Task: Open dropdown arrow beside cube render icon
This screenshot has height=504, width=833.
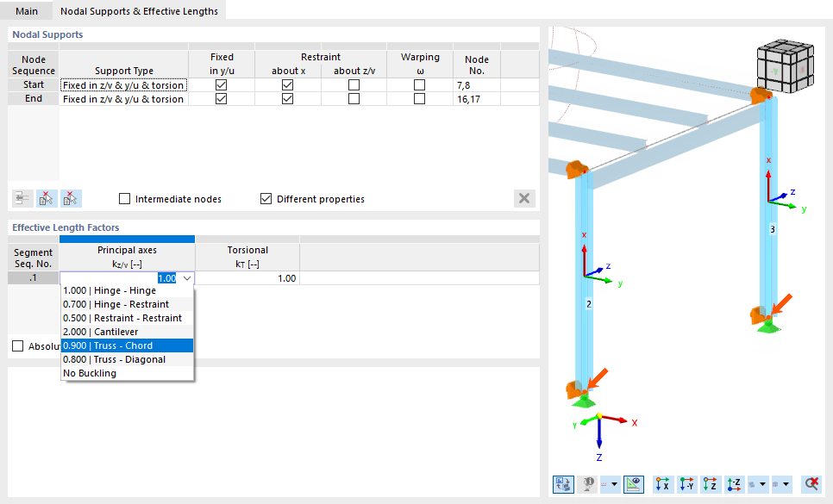Action: [x=786, y=484]
